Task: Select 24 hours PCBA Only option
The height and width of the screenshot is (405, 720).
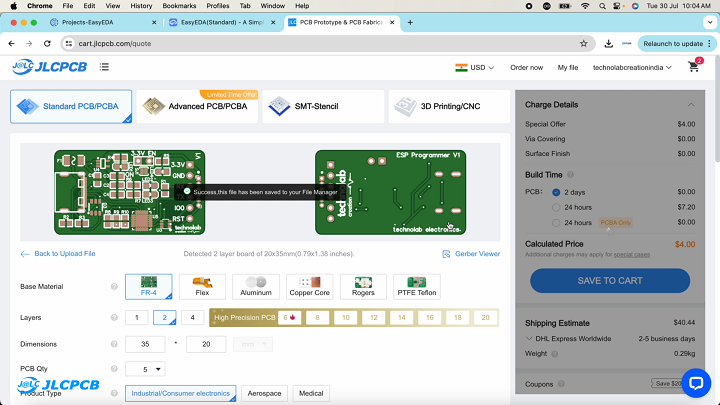Action: pyautogui.click(x=556, y=223)
